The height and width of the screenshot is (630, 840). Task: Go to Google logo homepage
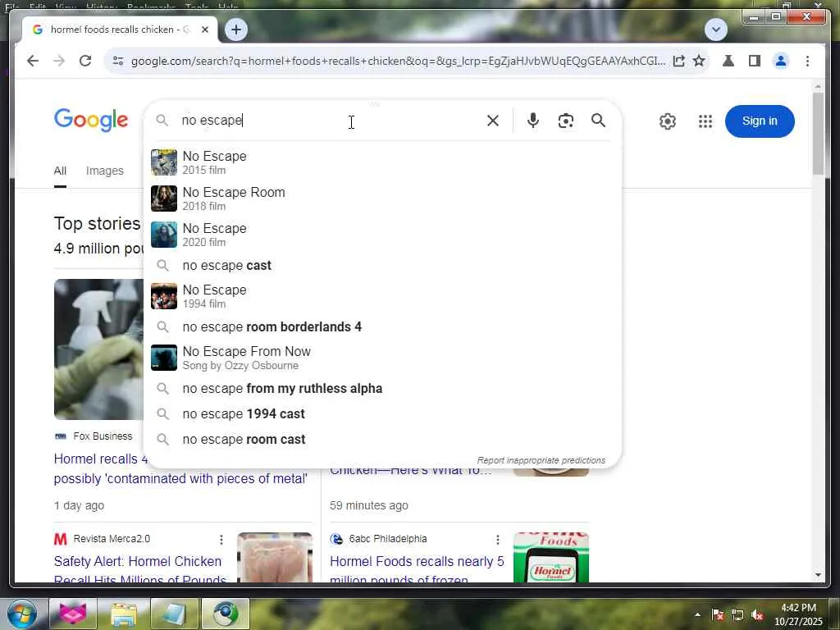91,120
